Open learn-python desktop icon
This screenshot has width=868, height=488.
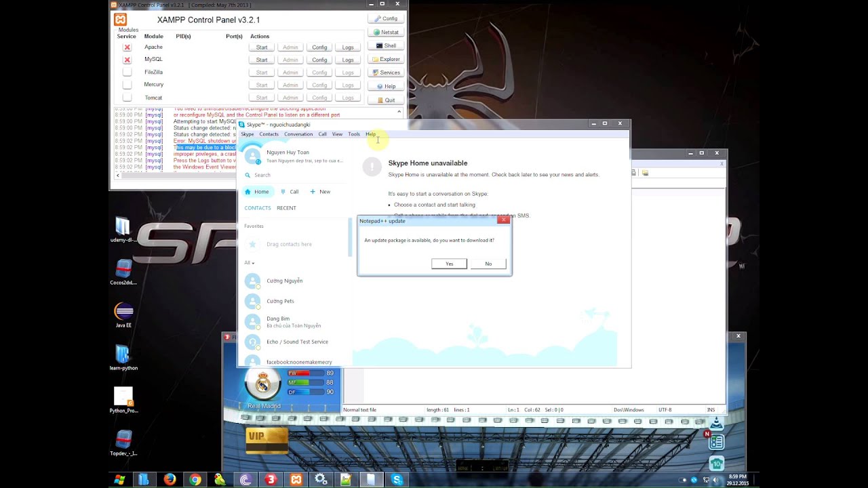click(x=123, y=358)
